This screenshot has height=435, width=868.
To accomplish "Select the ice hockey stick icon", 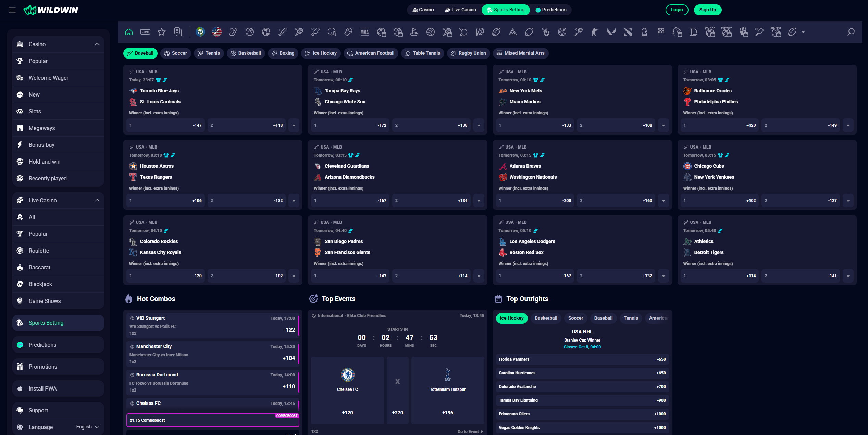I will (233, 32).
